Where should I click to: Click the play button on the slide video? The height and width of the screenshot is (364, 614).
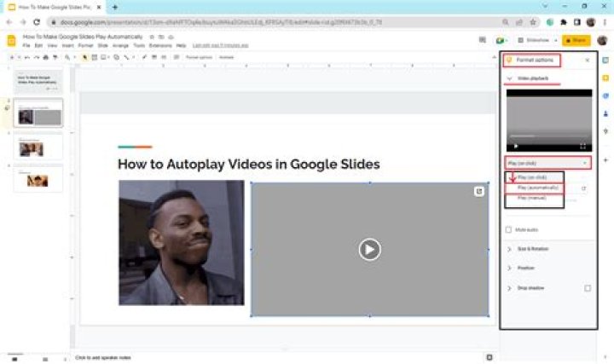369,249
